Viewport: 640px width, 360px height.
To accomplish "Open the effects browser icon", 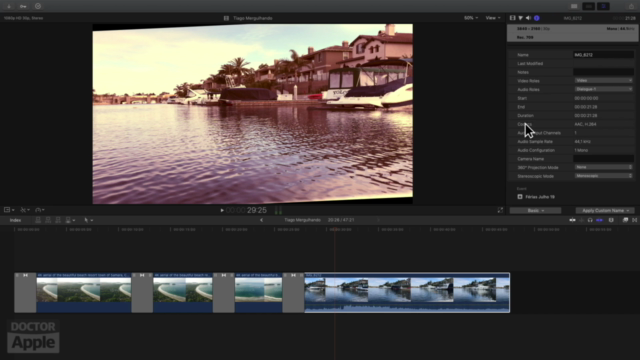I will point(625,220).
